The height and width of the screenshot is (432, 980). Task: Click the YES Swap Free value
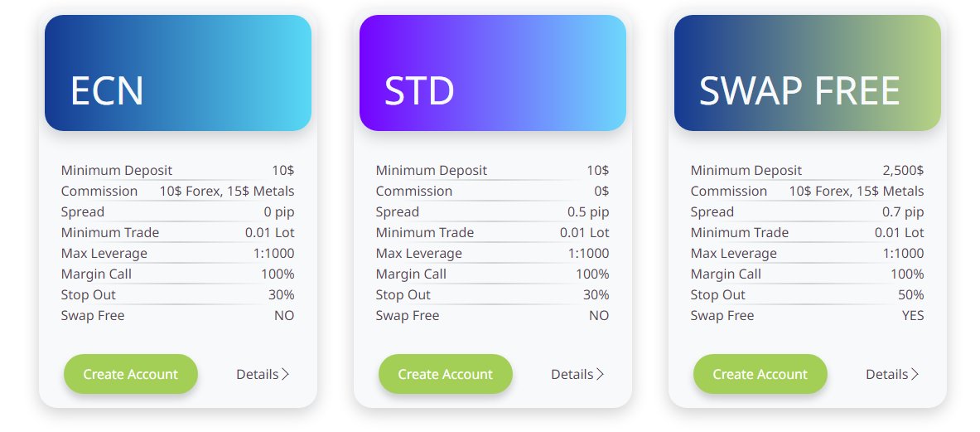[913, 315]
